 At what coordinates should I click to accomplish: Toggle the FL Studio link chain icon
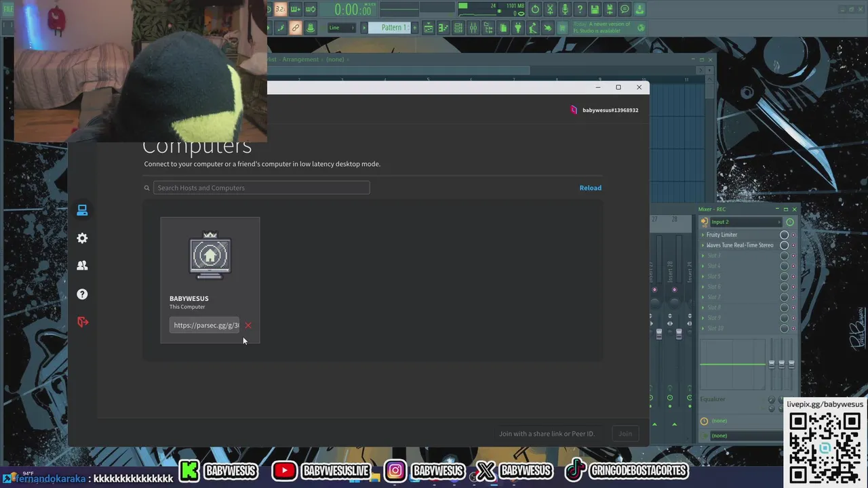[x=296, y=28]
